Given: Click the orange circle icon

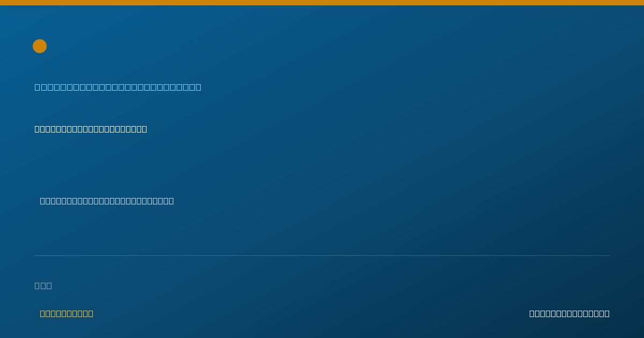Looking at the screenshot, I should (40, 46).
